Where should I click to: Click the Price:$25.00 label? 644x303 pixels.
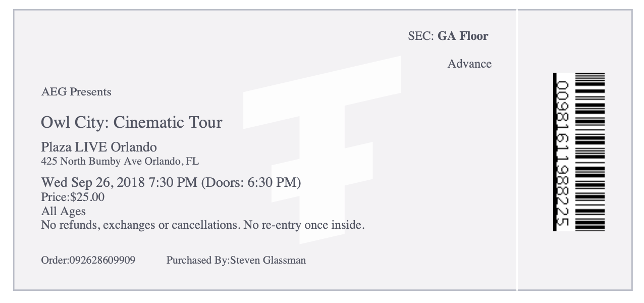pos(73,197)
